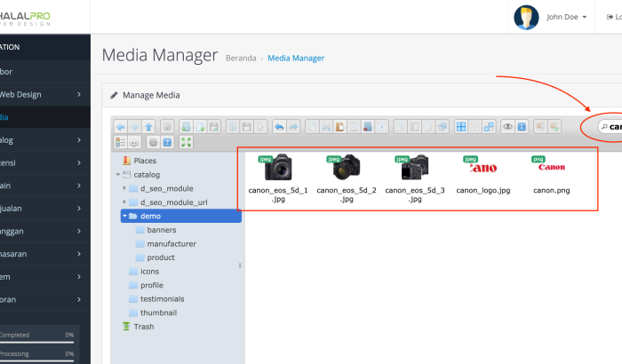Click the Rename icon with dotted box
Screen dimensions: 622x364
tap(415, 127)
